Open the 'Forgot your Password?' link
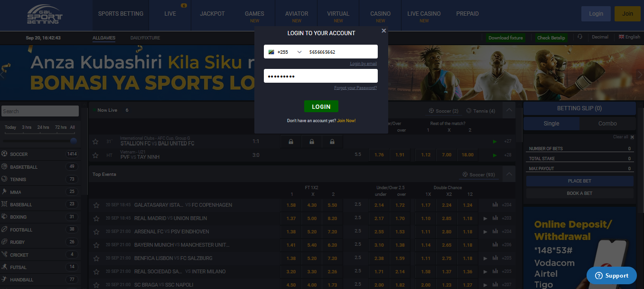Screen dimensions: 644x289 355,88
